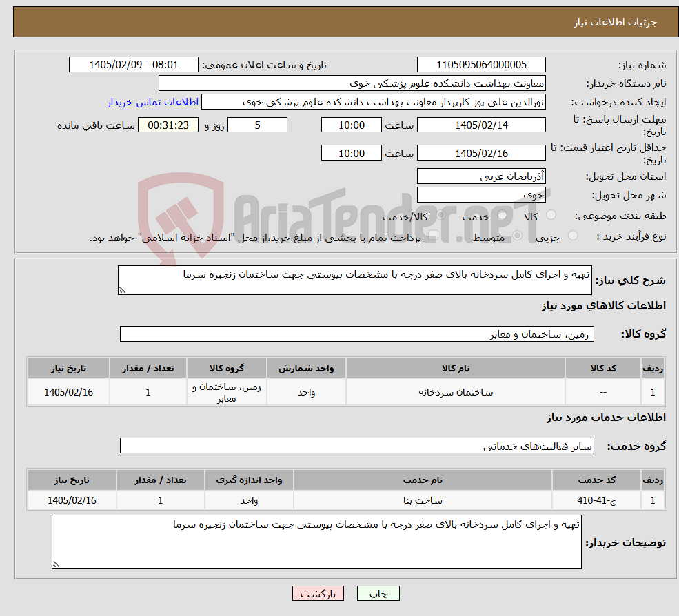Select the خدمت radio button
Screen dimensions: 679x616
coord(503,215)
